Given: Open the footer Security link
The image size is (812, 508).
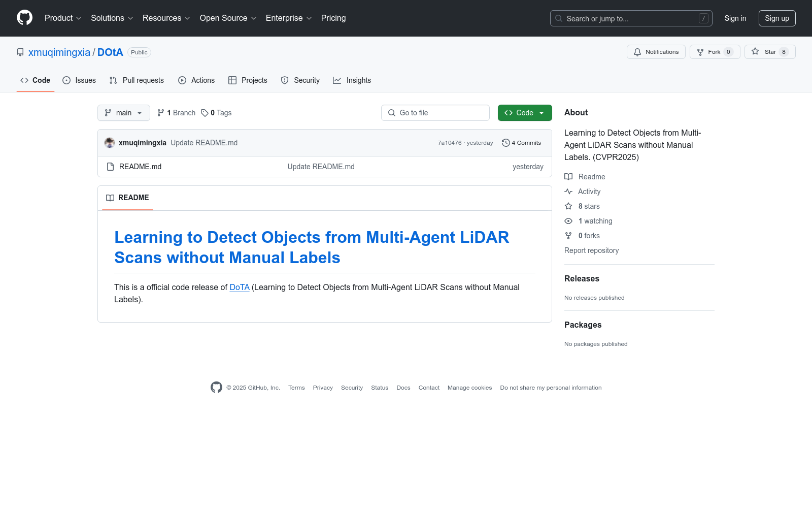Looking at the screenshot, I should [352, 388].
